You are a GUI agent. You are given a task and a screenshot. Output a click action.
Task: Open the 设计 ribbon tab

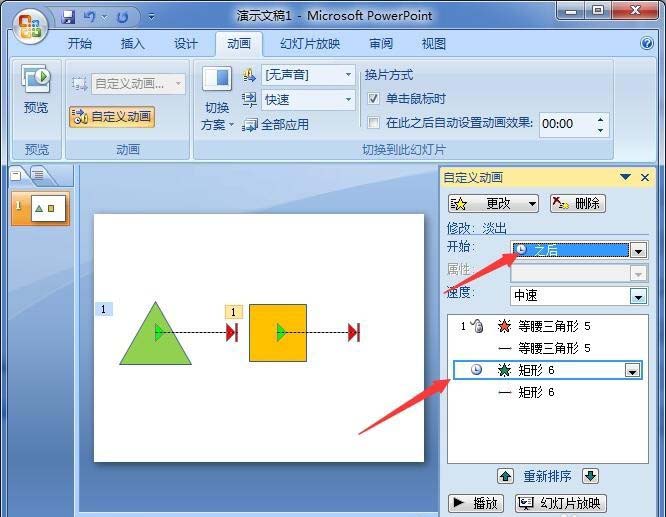tap(186, 43)
